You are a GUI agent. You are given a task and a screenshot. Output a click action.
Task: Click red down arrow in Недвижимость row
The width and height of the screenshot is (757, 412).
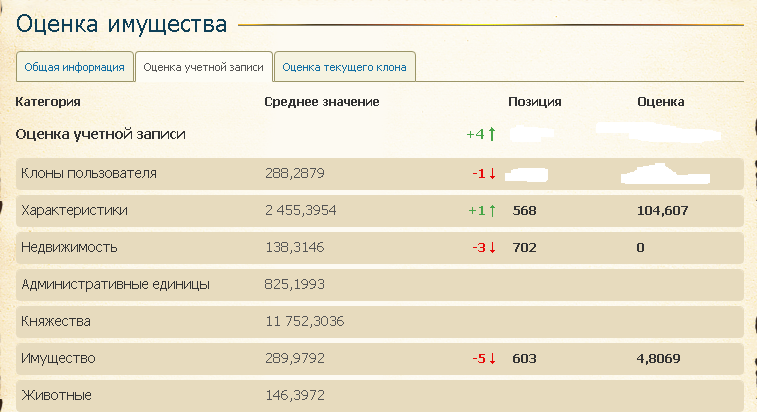point(492,248)
